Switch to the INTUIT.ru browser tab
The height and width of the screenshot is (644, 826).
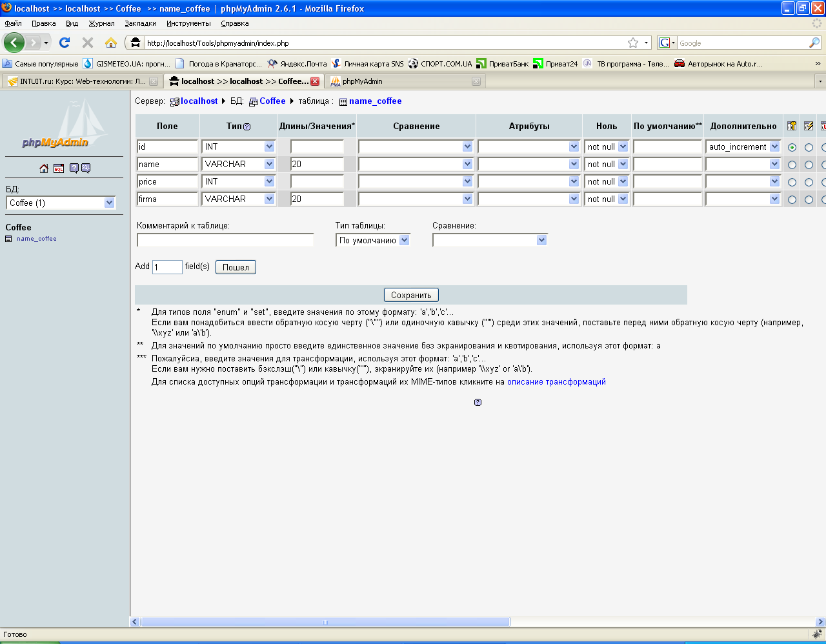coord(82,81)
